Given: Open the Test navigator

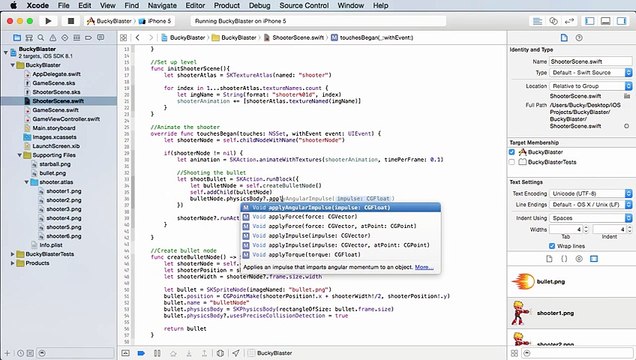Looking at the screenshot, I should click(x=64, y=38).
